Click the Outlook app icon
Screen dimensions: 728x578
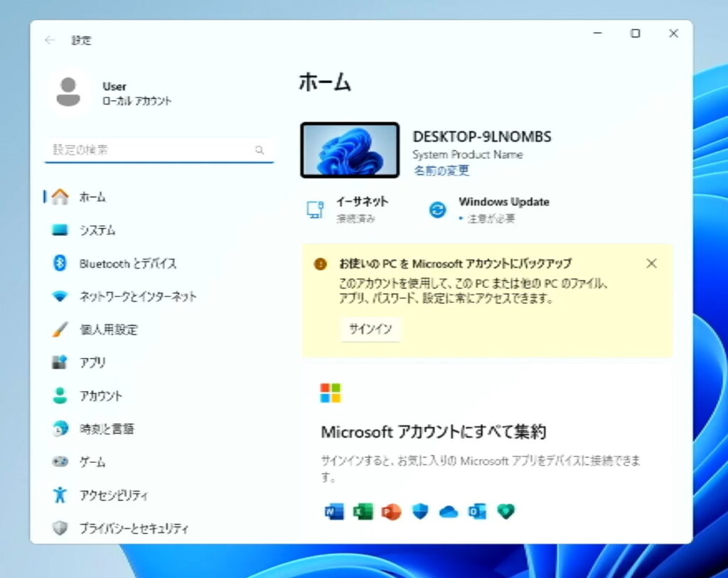[477, 511]
